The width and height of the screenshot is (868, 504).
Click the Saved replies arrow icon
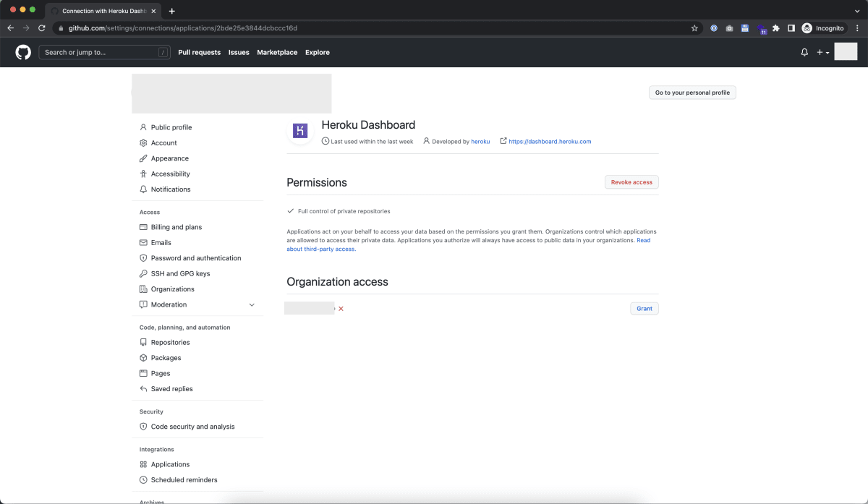[x=143, y=389]
